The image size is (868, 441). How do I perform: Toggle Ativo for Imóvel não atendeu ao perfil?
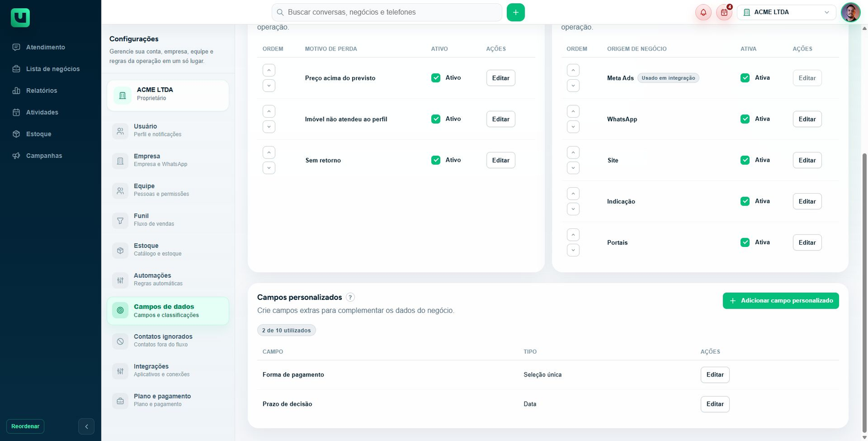click(436, 119)
